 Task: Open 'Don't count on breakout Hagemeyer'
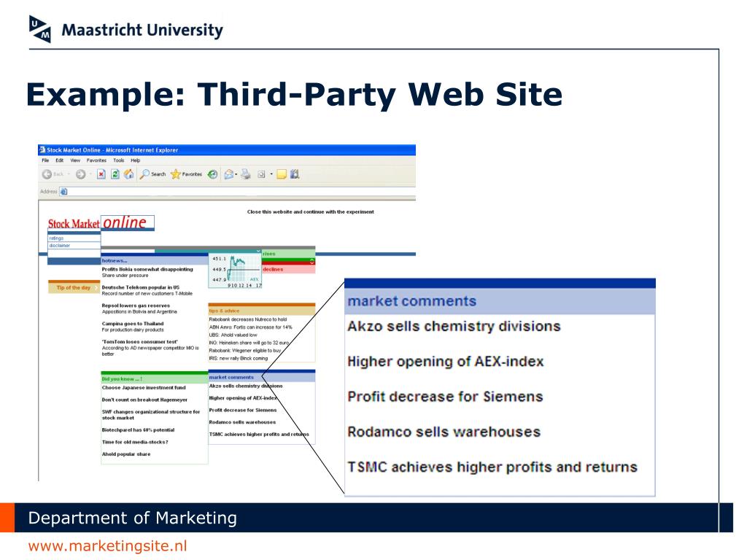[145, 400]
